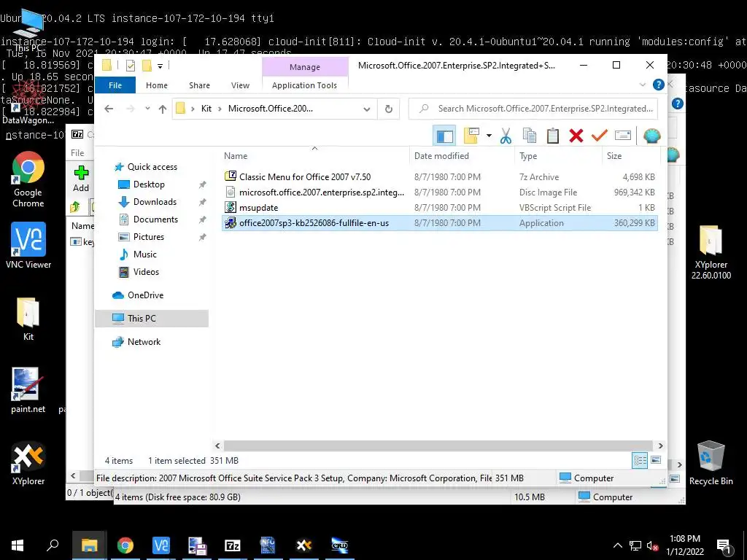Switch to the Home ribbon tab
Image resolution: width=747 pixels, height=560 pixels.
157,85
